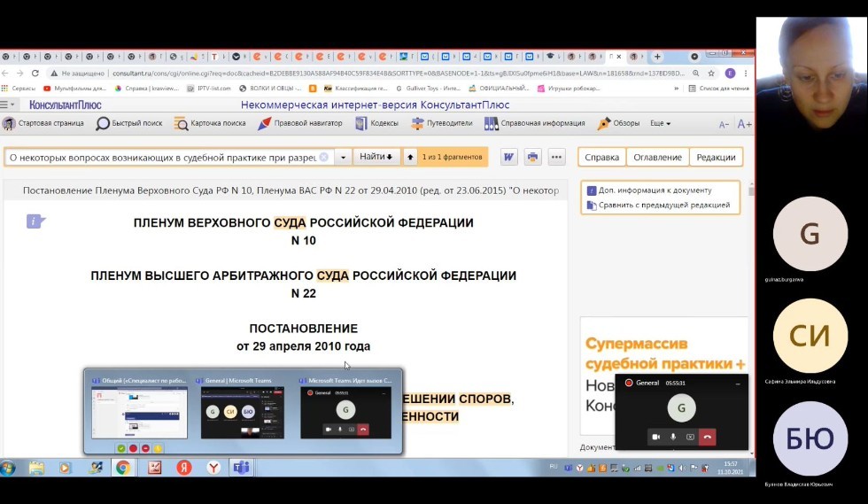Mute microphone in Teams call popup
Screen dimensions: 868x504
(x=673, y=437)
